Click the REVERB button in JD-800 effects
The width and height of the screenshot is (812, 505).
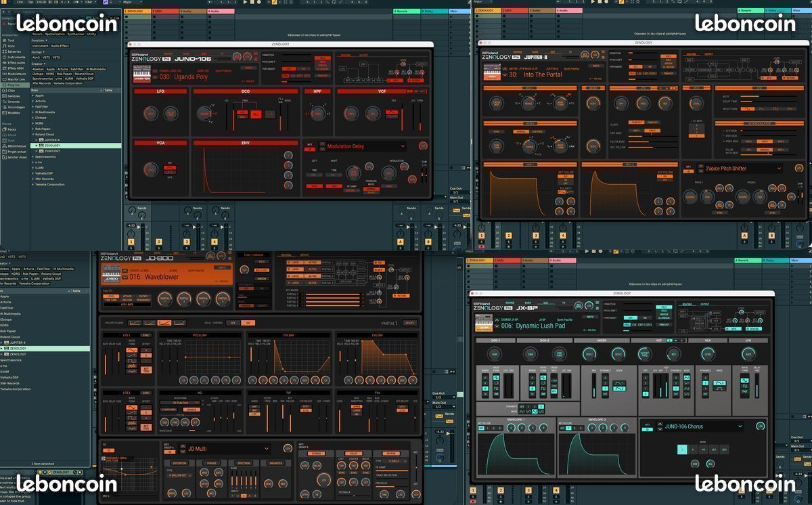click(x=391, y=454)
